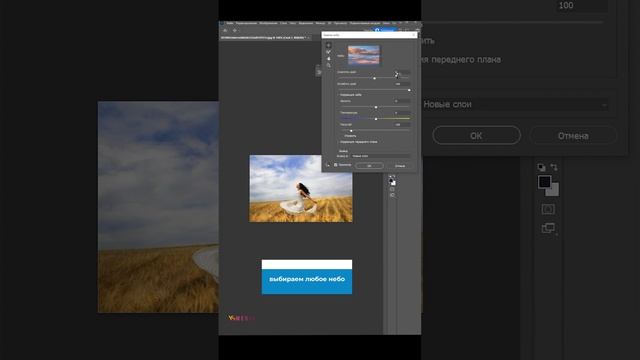The width and height of the screenshot is (640, 360).
Task: Click the large background color swatch in backdrop
Action: tap(554, 191)
